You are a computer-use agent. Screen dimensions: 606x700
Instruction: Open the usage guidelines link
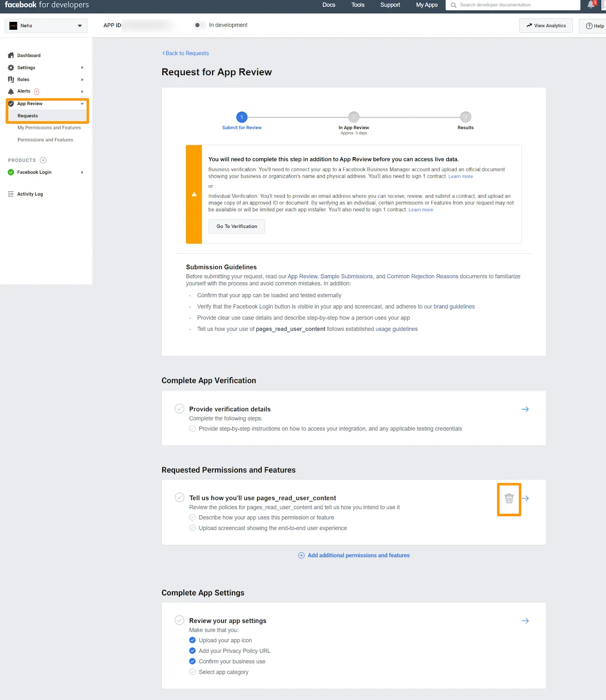tap(396, 329)
